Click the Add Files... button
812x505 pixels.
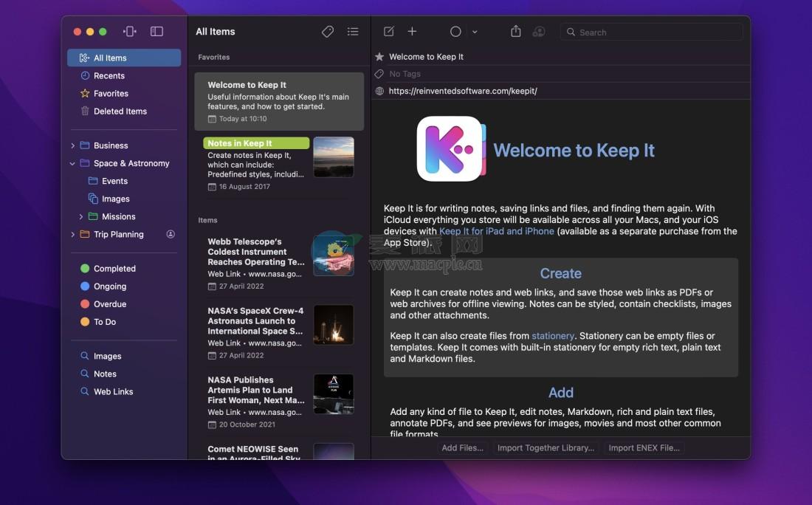(x=462, y=448)
